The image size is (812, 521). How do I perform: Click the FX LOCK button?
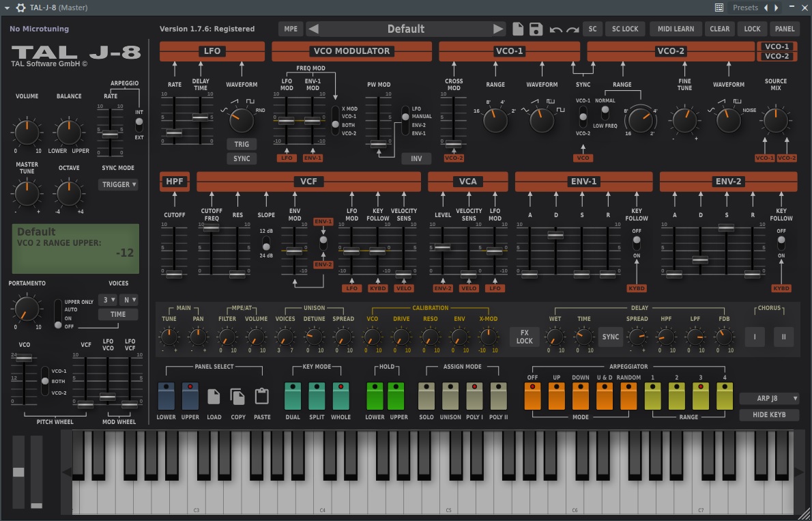point(525,337)
